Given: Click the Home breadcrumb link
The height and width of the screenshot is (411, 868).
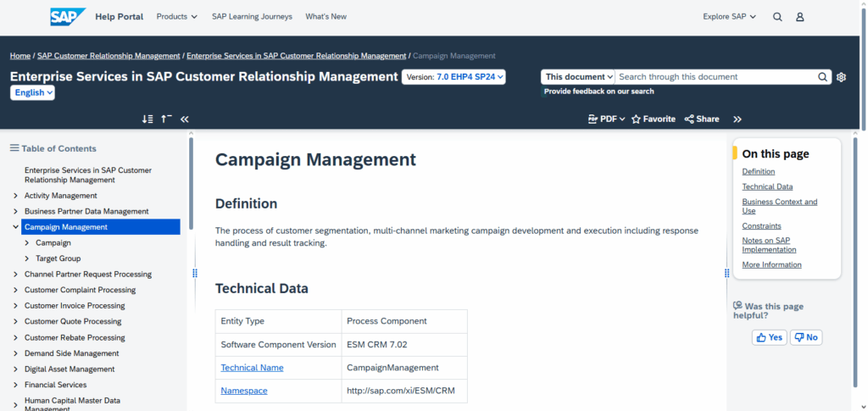Looking at the screenshot, I should pyautogui.click(x=20, y=56).
